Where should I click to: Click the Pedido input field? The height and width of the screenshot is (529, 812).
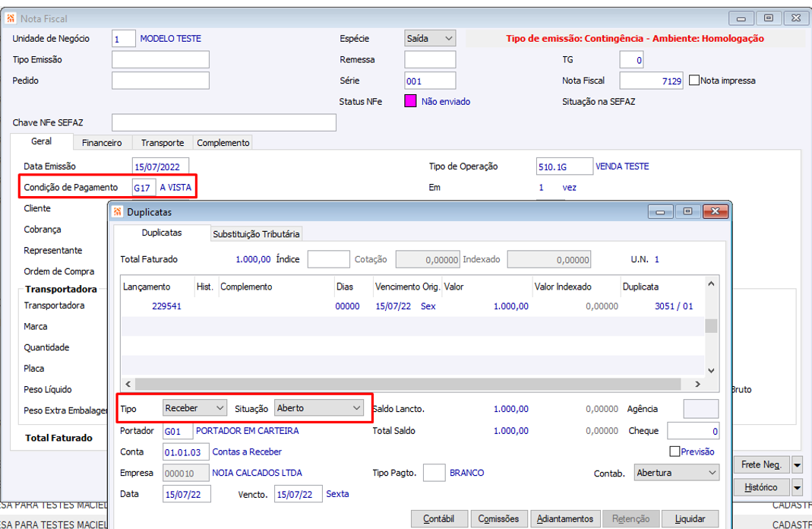click(160, 81)
